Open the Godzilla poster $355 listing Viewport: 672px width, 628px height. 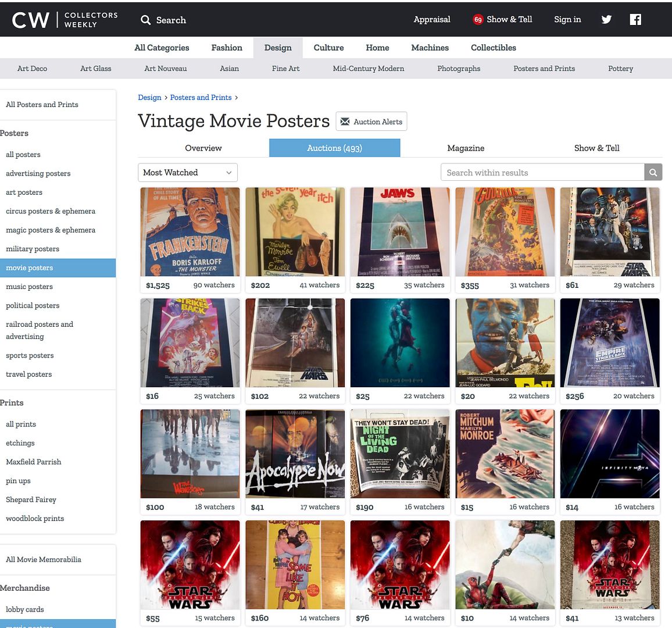(505, 240)
